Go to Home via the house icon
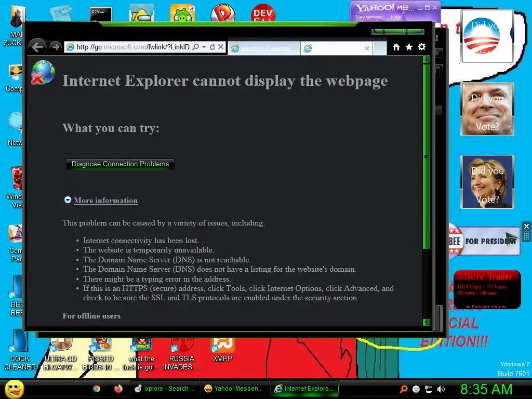This screenshot has width=532, height=399. 396,47
